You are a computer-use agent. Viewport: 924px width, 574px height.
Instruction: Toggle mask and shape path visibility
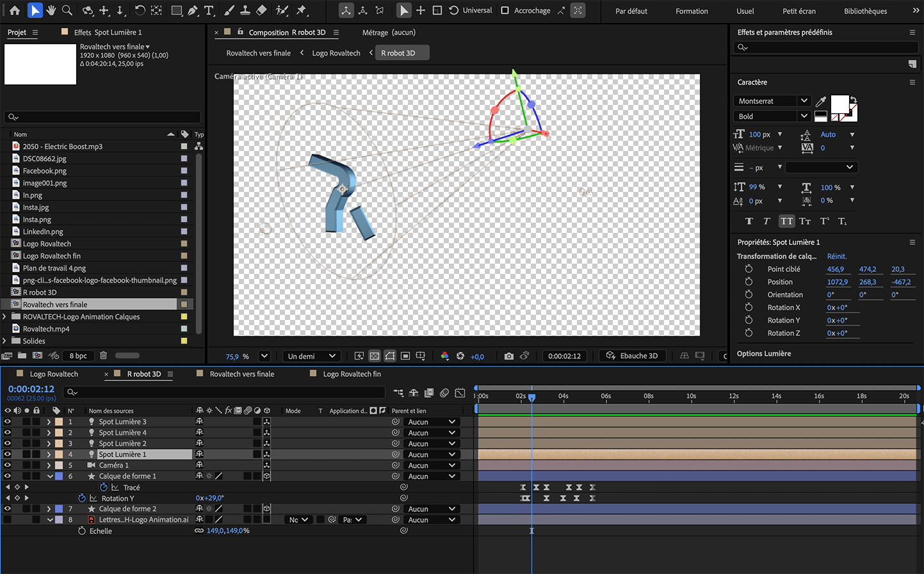pyautogui.click(x=390, y=356)
